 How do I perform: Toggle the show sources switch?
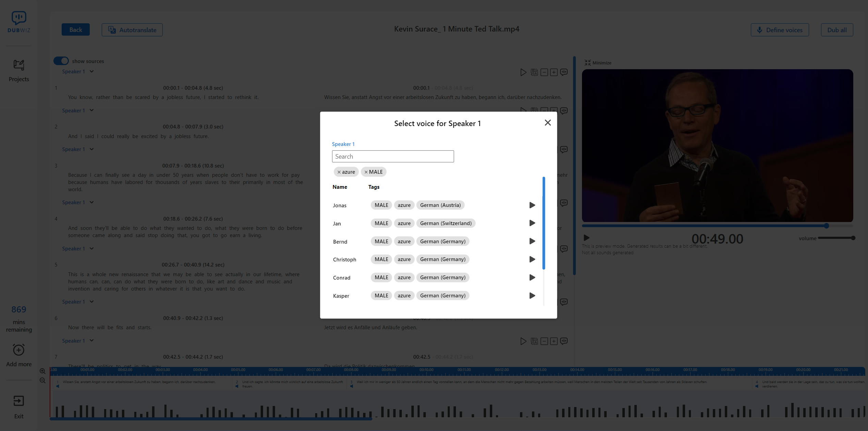click(61, 61)
